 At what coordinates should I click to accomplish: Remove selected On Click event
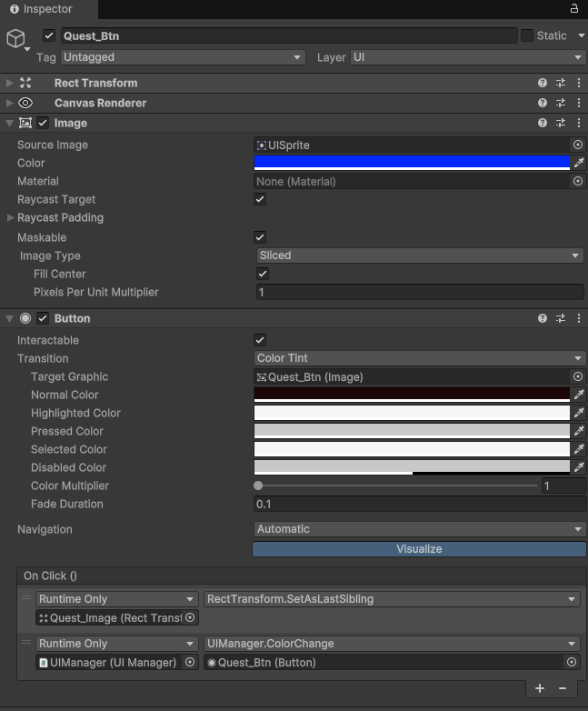pos(563,688)
